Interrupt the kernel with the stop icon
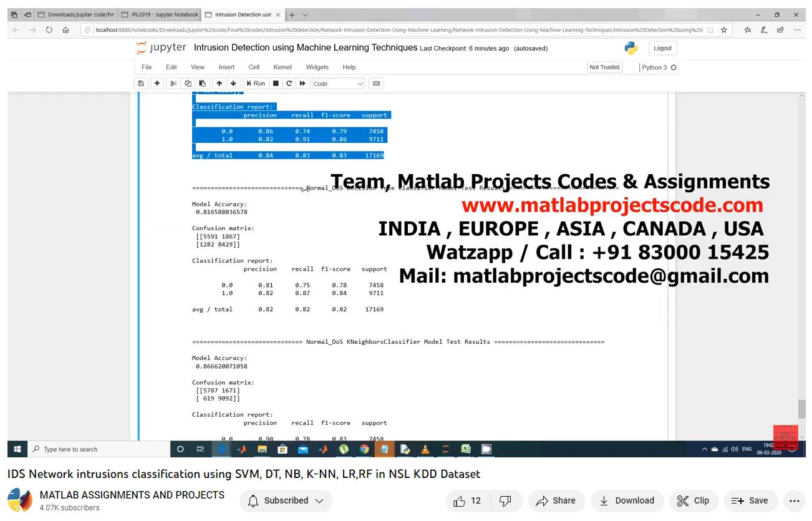812x521 pixels. coord(276,84)
